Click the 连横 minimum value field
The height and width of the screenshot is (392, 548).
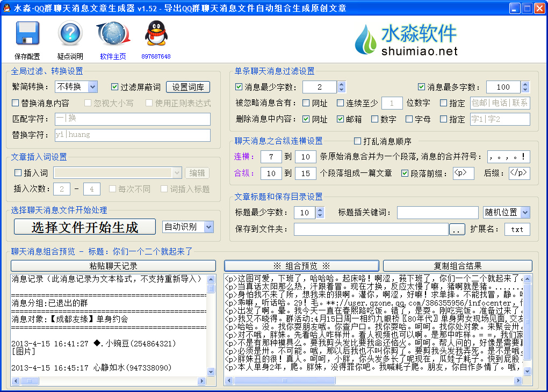pos(271,157)
